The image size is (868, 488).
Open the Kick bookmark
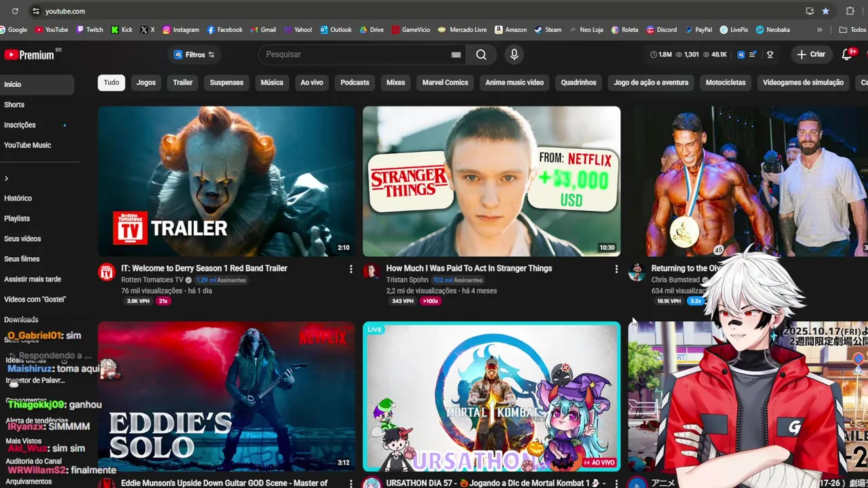pos(122,30)
